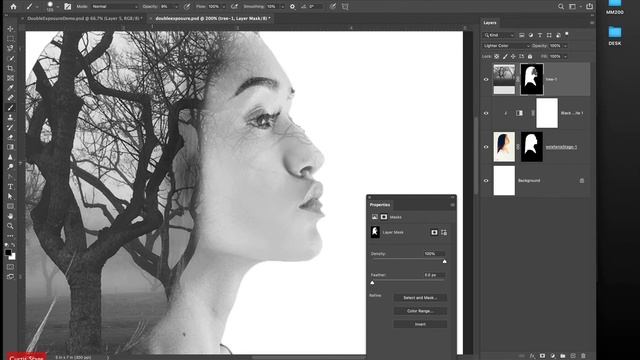640x360 pixels.
Task: Hide the Background layer
Action: [x=486, y=180]
